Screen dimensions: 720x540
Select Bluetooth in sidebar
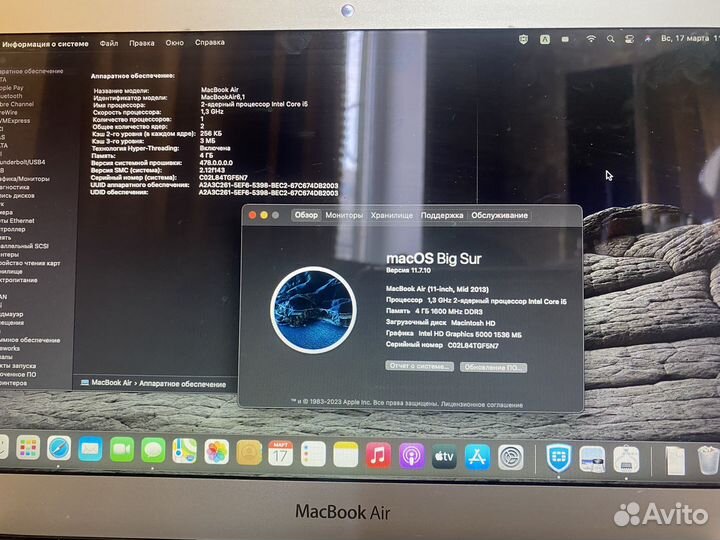point(11,96)
